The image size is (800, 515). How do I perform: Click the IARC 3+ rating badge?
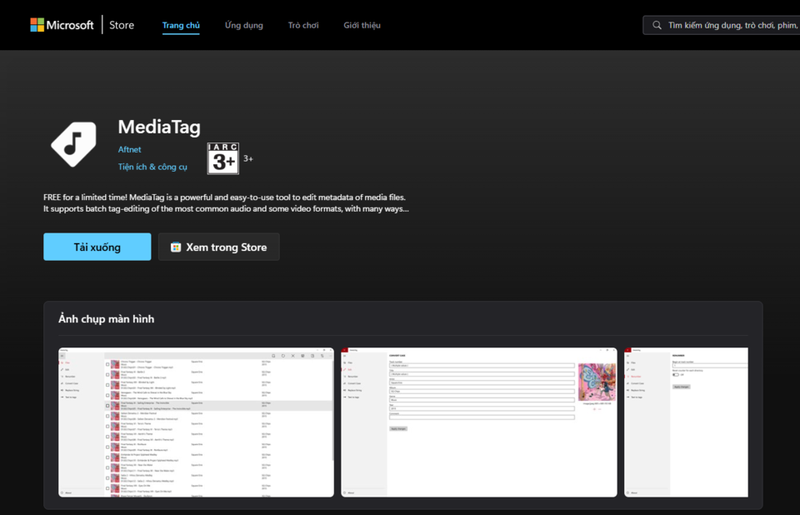[223, 158]
